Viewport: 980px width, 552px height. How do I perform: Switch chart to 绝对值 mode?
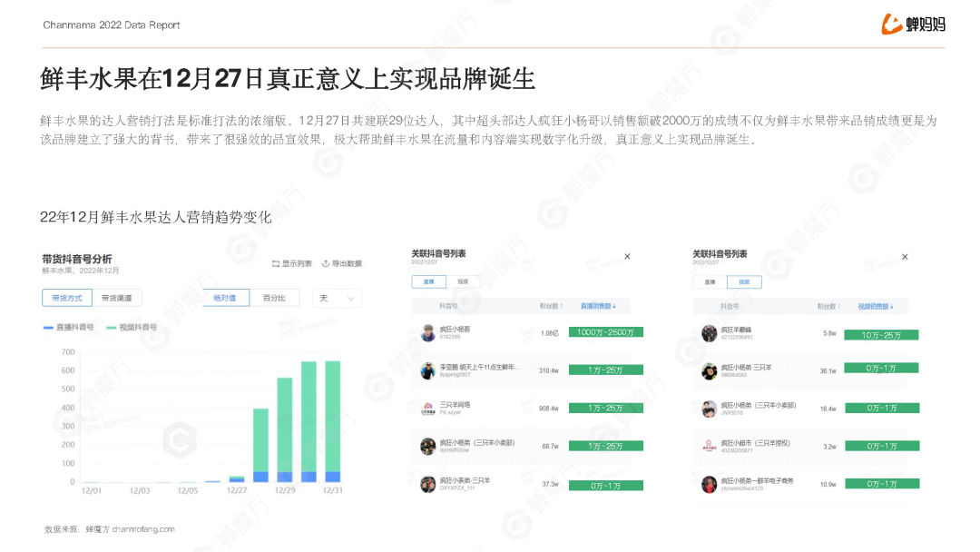point(224,298)
